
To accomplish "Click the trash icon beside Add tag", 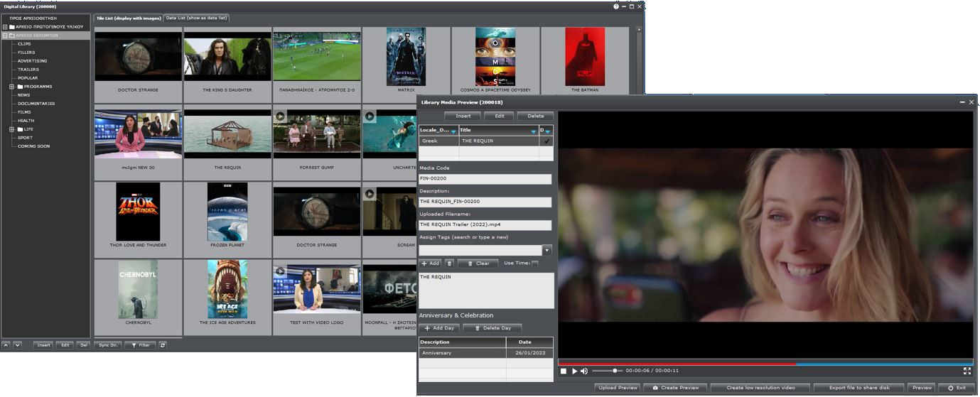I will 449,263.
